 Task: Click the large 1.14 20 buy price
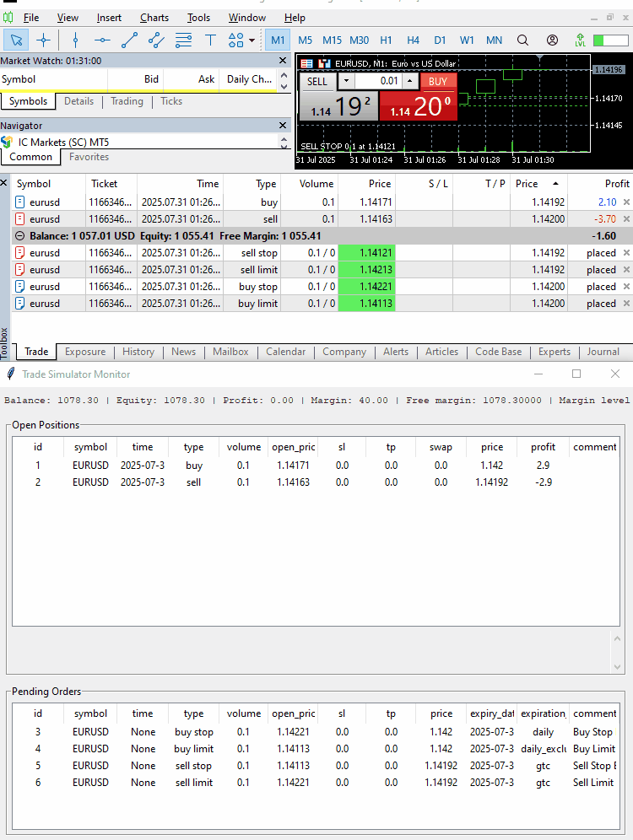coord(419,106)
